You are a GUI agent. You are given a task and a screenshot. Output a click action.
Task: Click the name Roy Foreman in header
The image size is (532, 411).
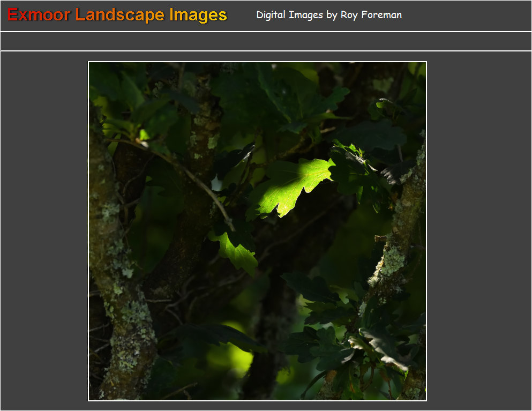(371, 15)
